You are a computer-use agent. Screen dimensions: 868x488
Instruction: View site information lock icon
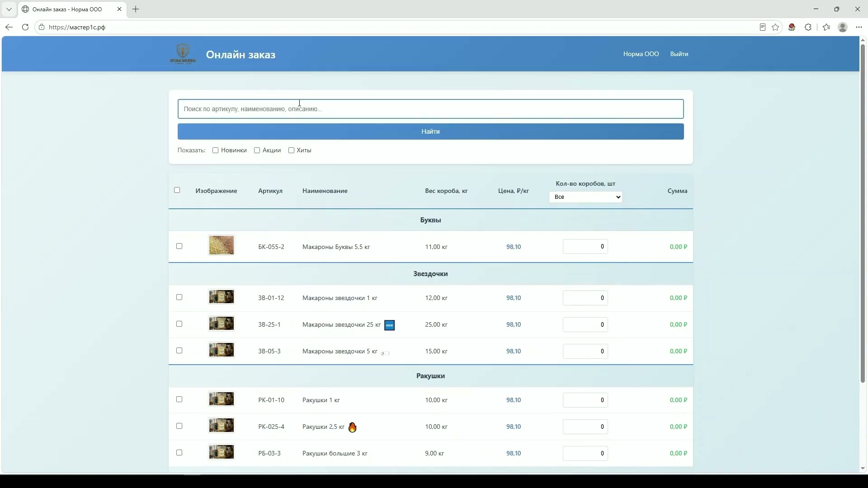point(42,27)
